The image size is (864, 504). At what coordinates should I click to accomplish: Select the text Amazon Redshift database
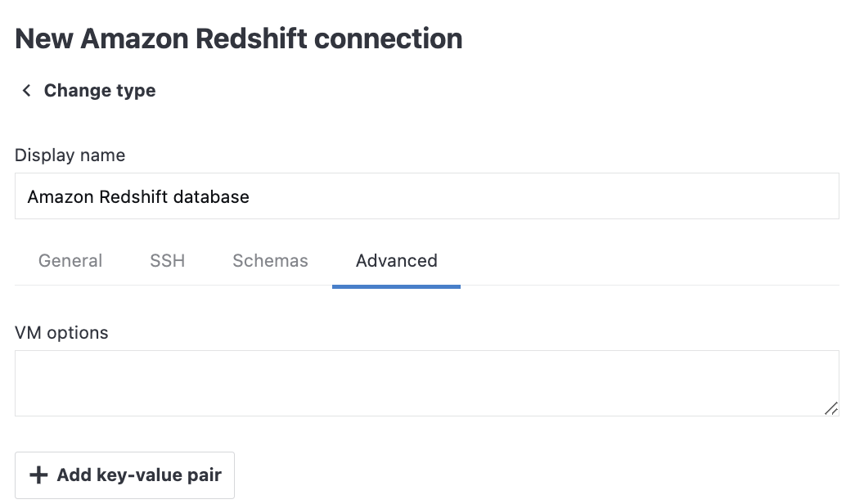pos(137,196)
